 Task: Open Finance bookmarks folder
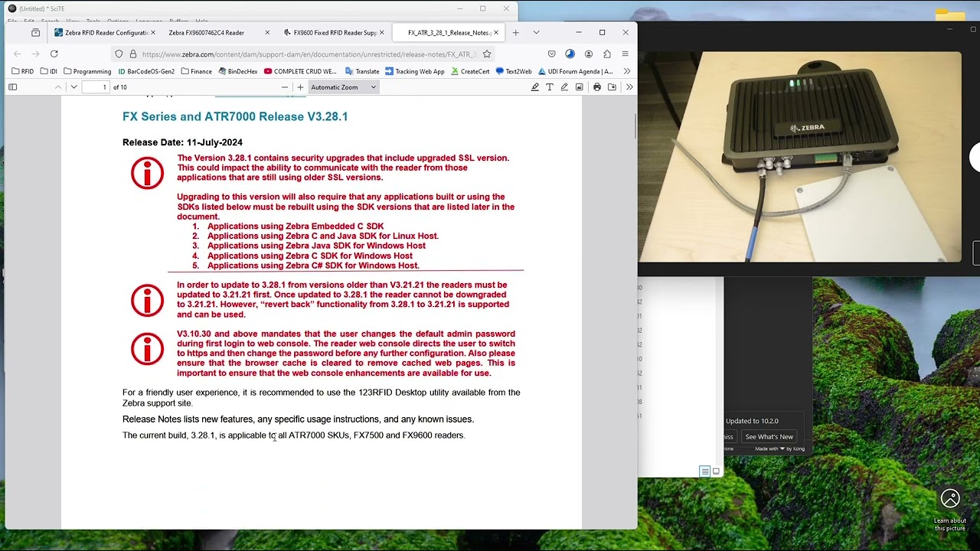(197, 71)
